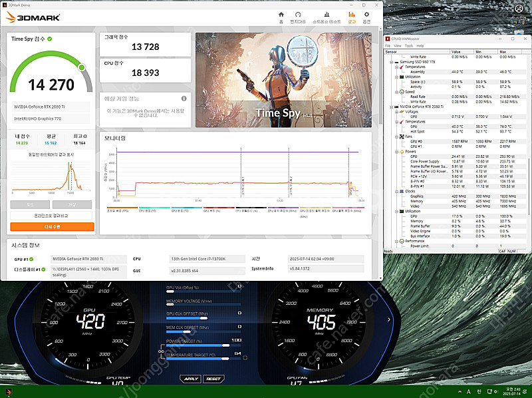The image size is (532, 398).
Task: Click the grayed-out load button
Action: click(30, 204)
